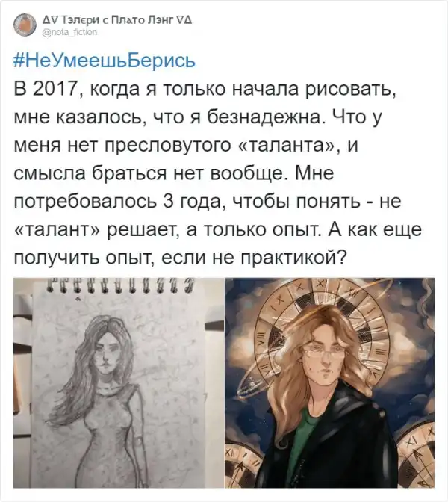Follow the #НеУмеешьБерись hashtag

pos(105,61)
